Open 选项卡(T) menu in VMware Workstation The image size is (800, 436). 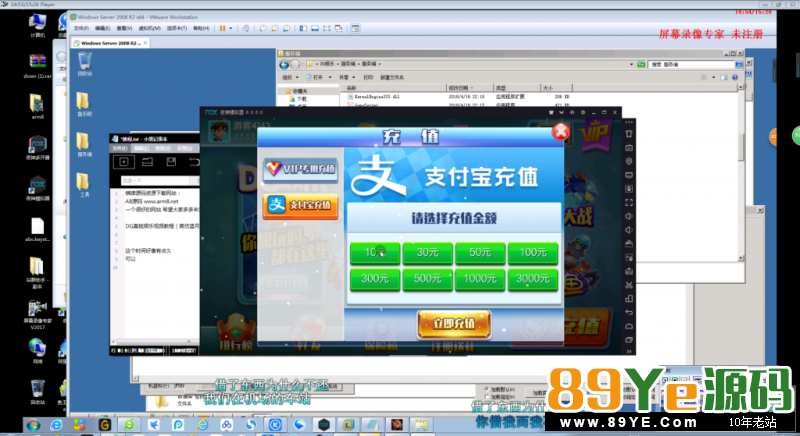(177, 29)
